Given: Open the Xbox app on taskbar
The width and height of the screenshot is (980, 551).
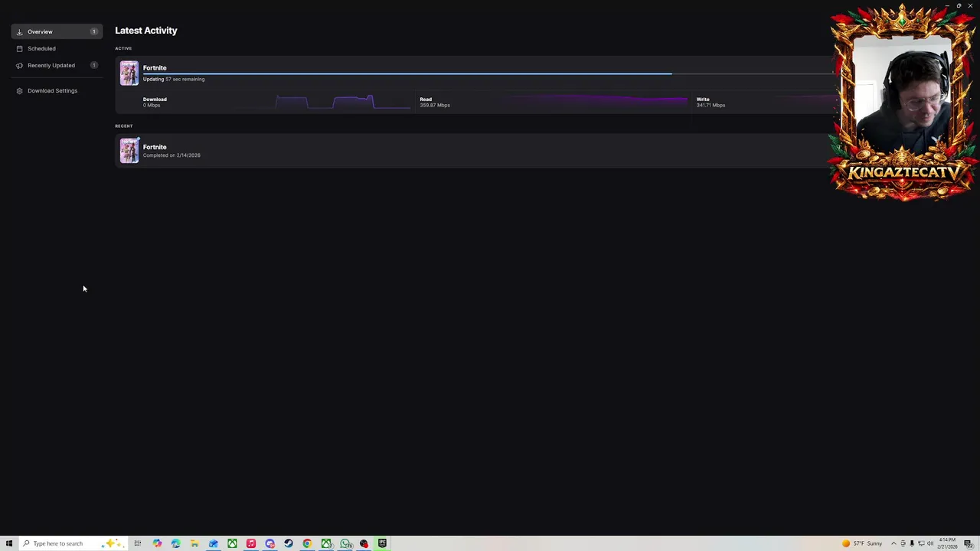Looking at the screenshot, I should click(232, 543).
